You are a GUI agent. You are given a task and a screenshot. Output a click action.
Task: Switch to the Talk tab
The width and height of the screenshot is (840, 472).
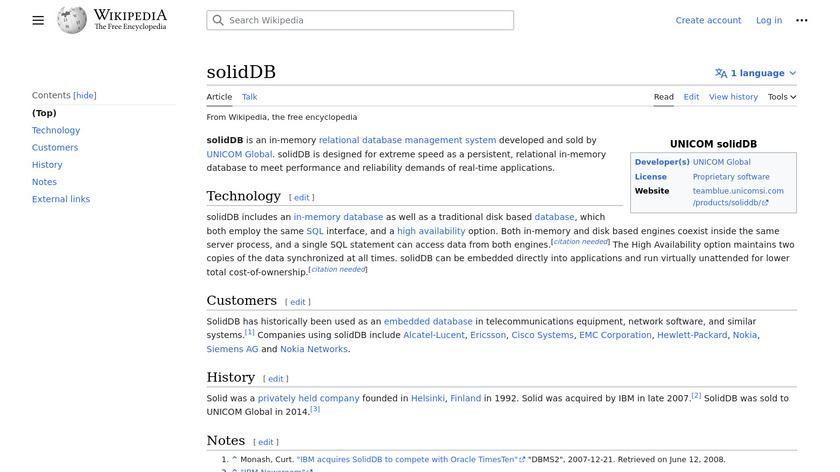coord(249,97)
